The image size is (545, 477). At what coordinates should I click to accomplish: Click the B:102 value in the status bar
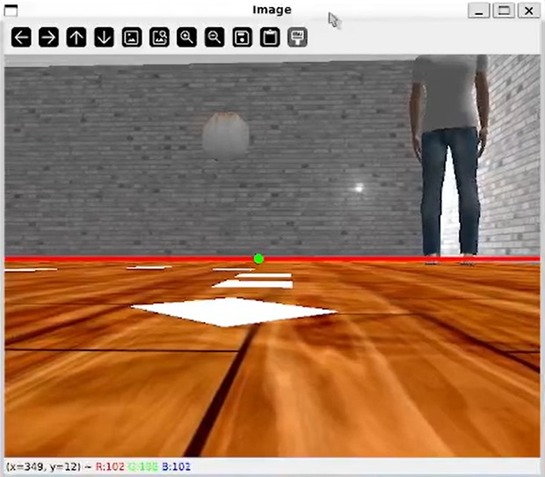[176, 467]
